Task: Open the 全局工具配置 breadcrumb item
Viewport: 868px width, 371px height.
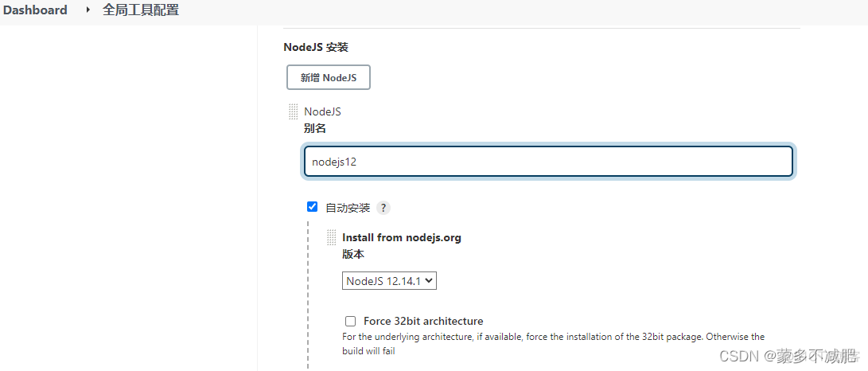Action: 141,10
